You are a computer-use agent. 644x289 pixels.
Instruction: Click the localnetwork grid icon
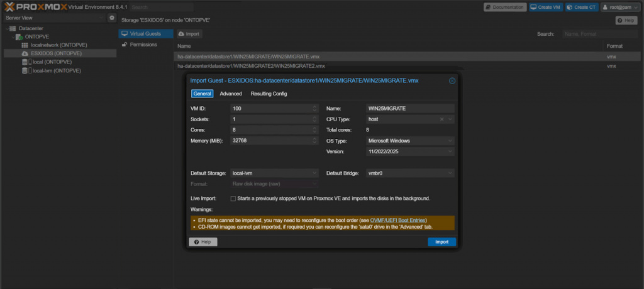[x=25, y=45]
